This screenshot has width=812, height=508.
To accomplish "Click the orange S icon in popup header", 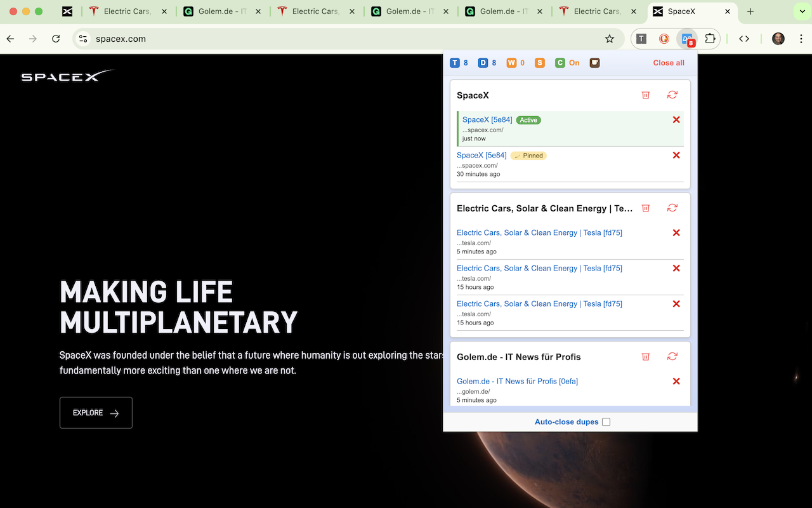I will (x=540, y=63).
